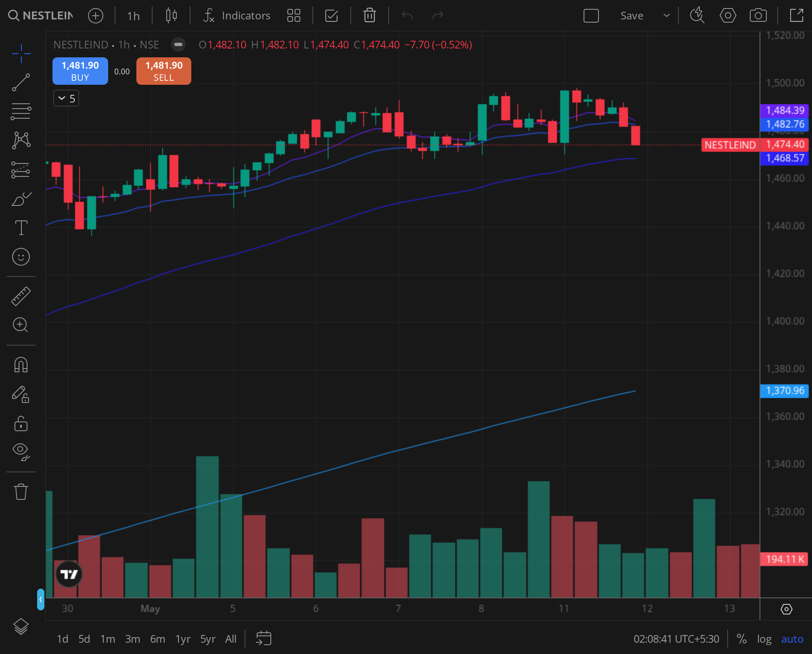The height and width of the screenshot is (654, 812).
Task: Click the trash icon in top toolbar
Action: tap(370, 16)
